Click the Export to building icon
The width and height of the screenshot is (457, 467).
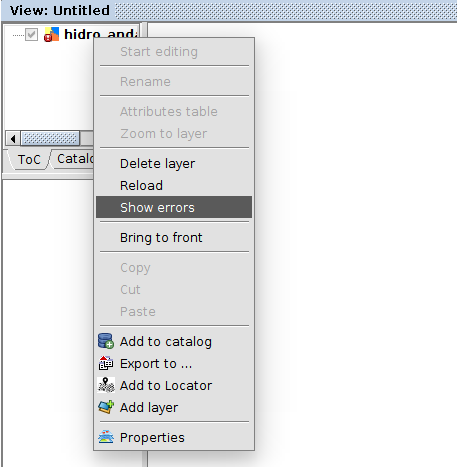(x=106, y=363)
